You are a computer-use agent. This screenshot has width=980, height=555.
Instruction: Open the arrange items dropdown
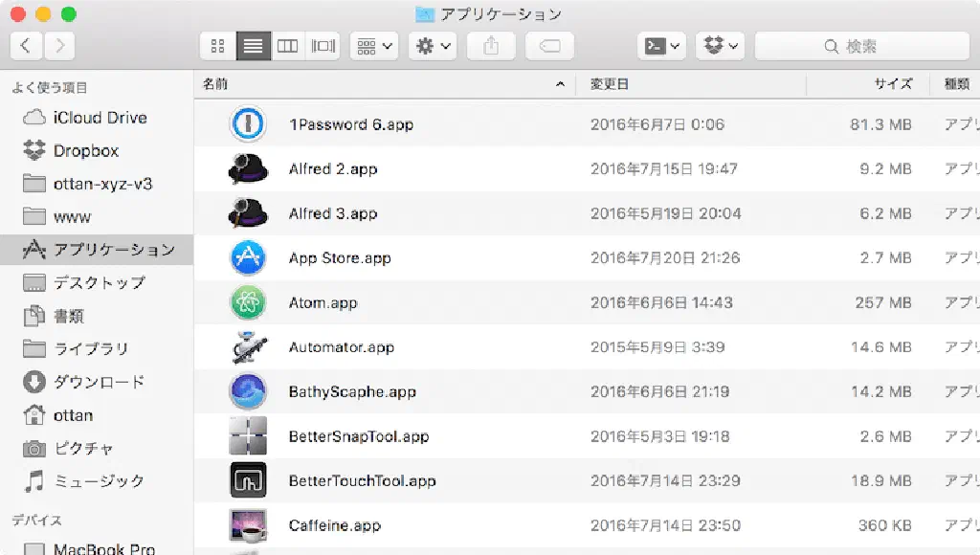[x=373, y=46]
